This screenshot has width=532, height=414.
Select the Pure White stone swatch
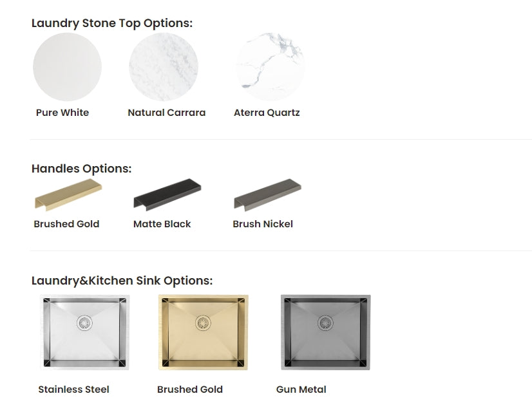coord(67,67)
